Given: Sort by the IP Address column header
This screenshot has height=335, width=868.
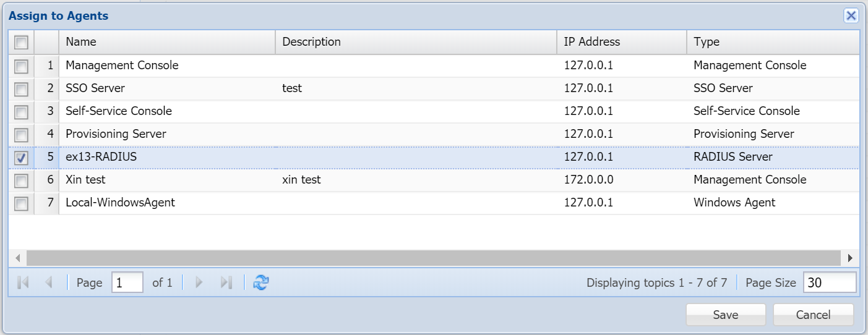Looking at the screenshot, I should [621, 42].
